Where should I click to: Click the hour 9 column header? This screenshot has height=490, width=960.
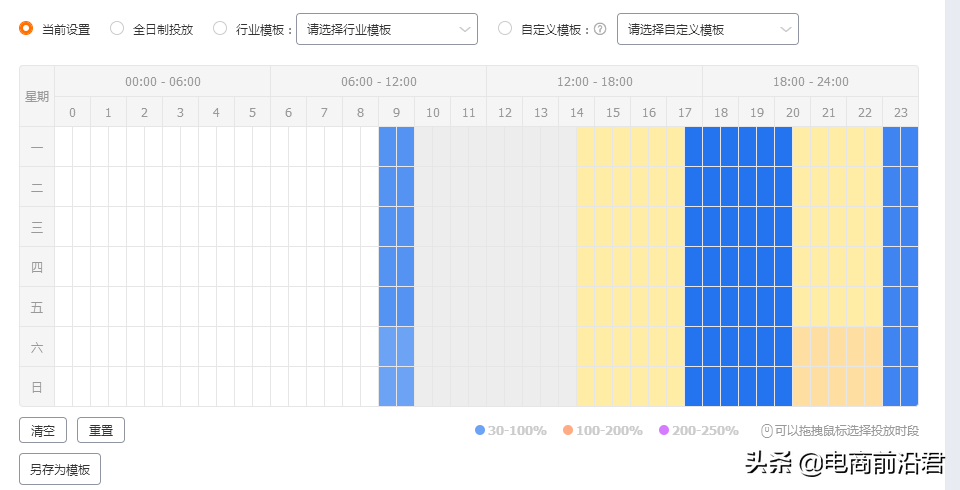(x=397, y=112)
